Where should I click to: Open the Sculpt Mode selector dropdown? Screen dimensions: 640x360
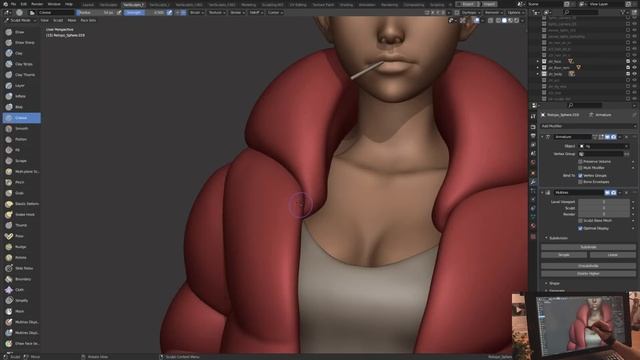(x=21, y=20)
